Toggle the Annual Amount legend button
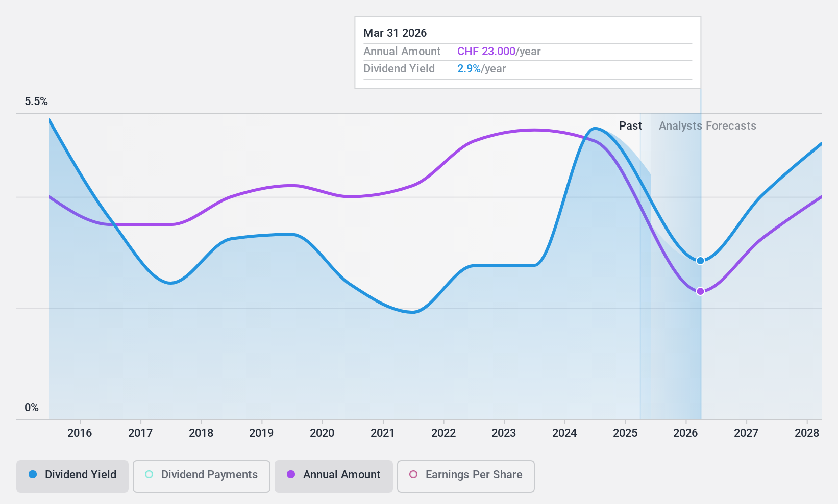 pyautogui.click(x=334, y=476)
